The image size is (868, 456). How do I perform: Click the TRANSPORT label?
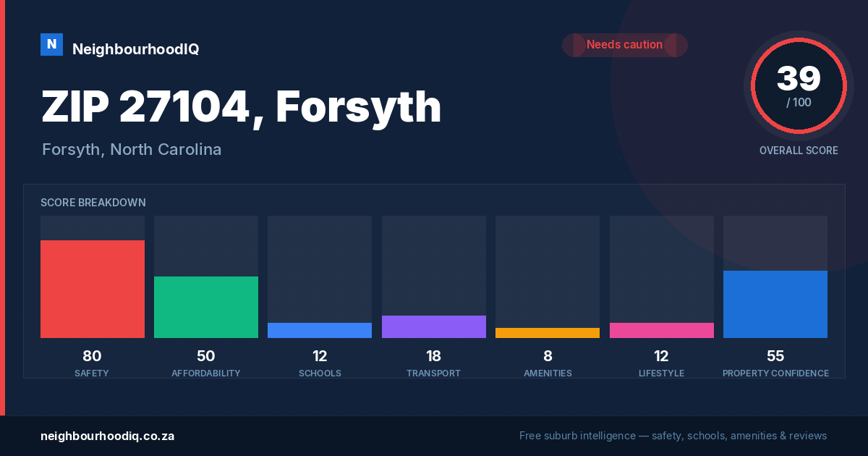pyautogui.click(x=433, y=373)
